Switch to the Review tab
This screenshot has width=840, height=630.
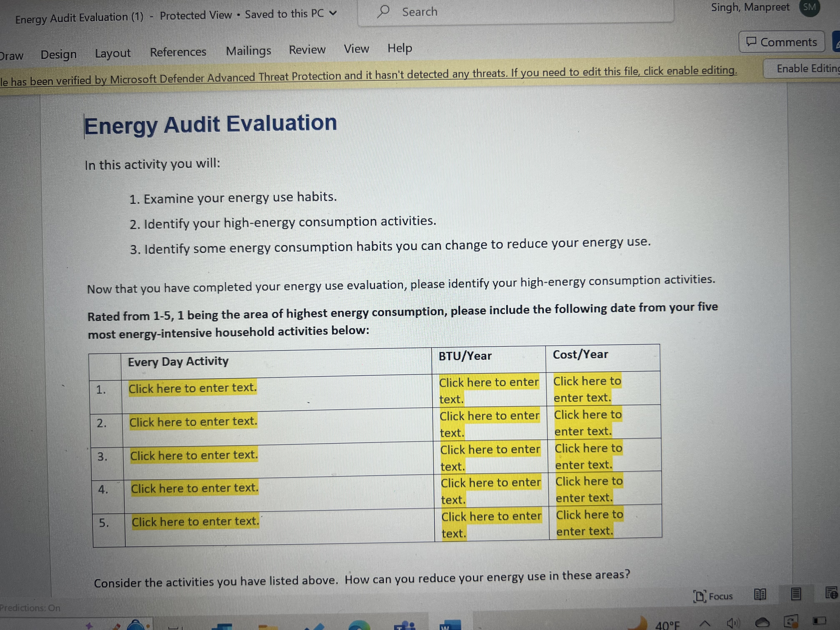(x=307, y=49)
